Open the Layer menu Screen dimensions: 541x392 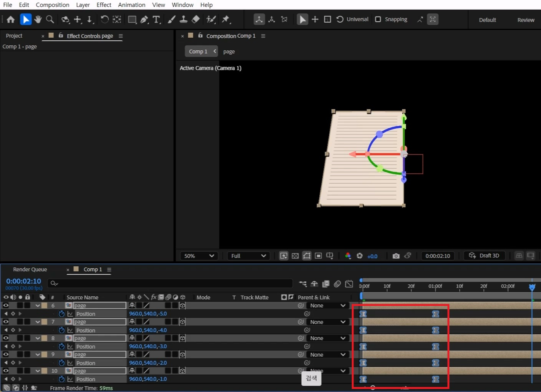(x=83, y=5)
